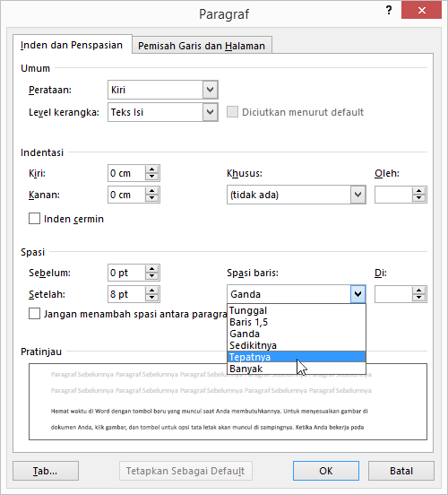Increase the Kiri indent spinner up arrow

click(x=151, y=169)
